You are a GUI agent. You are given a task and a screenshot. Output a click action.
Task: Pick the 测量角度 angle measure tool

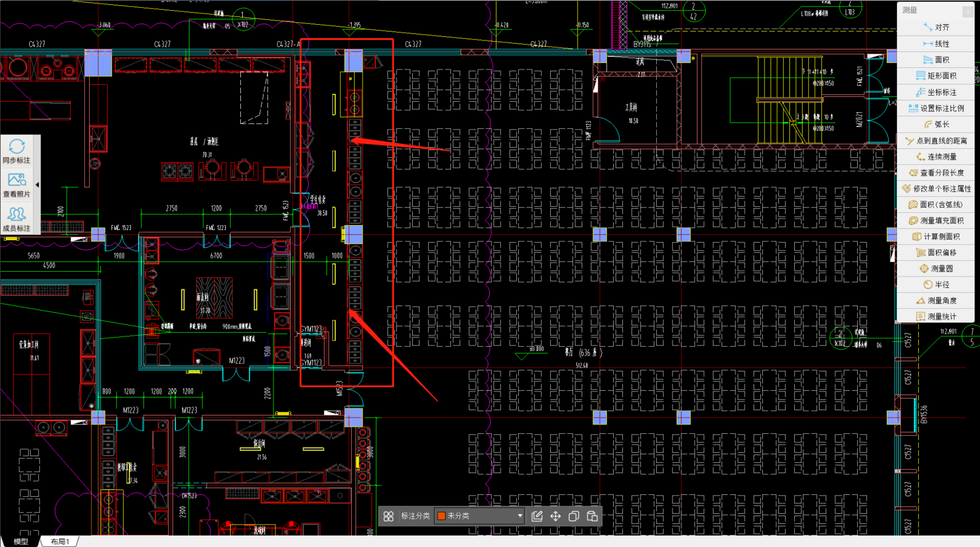pos(935,301)
